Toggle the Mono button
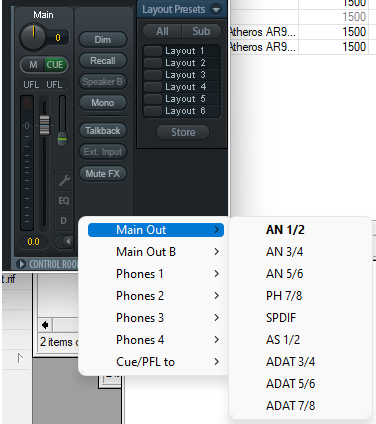The width and height of the screenshot is (376, 424). tap(103, 103)
